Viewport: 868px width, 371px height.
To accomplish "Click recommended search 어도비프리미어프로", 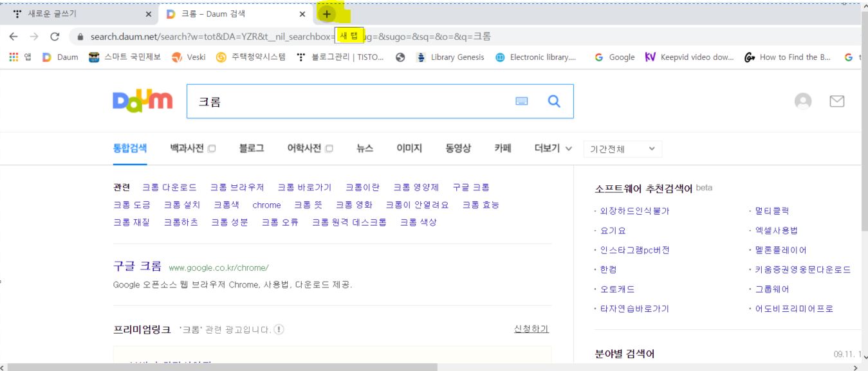I will [x=794, y=309].
